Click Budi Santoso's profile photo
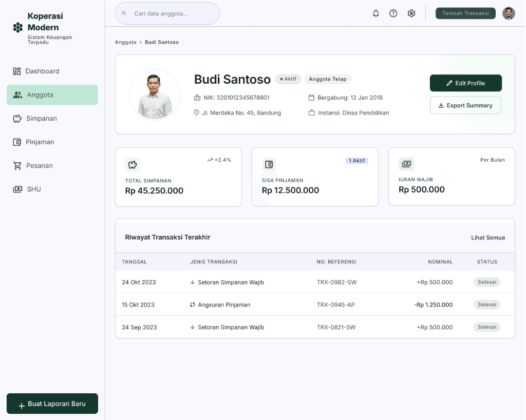The image size is (526, 420). (154, 94)
